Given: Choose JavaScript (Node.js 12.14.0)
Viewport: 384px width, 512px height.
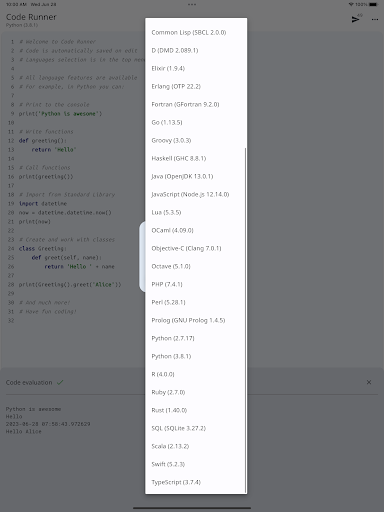Looking at the screenshot, I should (x=196, y=194).
